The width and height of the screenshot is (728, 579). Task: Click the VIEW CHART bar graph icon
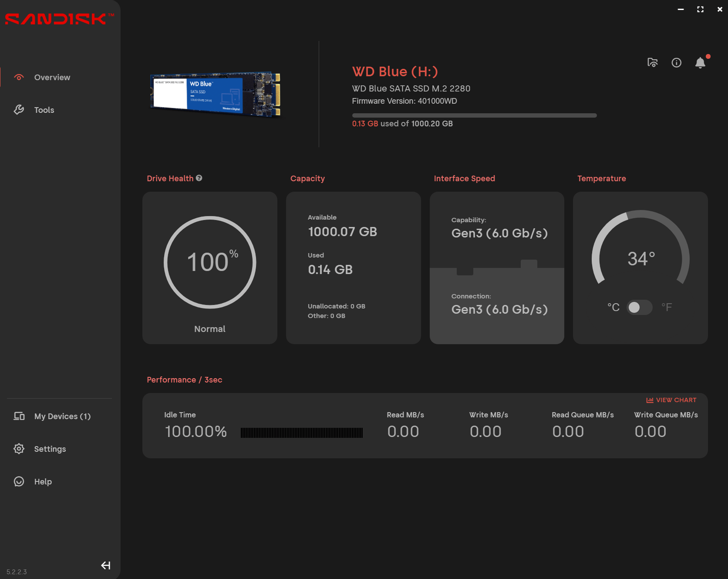[650, 400]
